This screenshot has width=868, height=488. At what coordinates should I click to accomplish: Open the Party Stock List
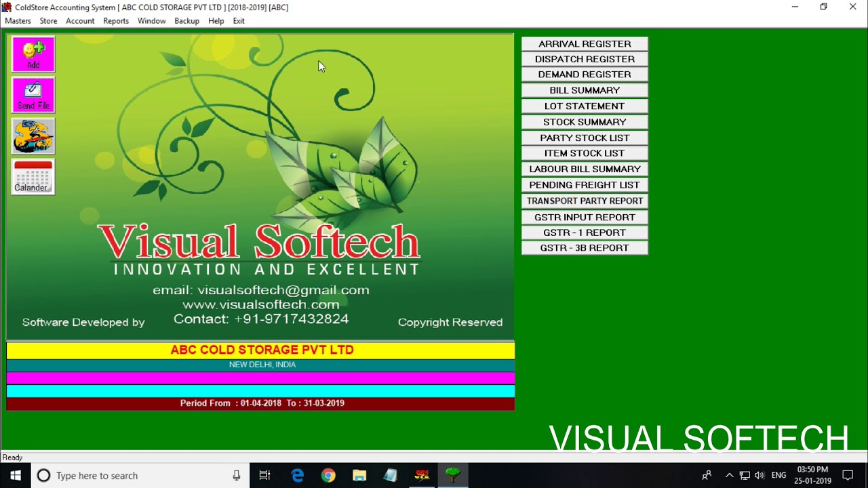click(585, 138)
